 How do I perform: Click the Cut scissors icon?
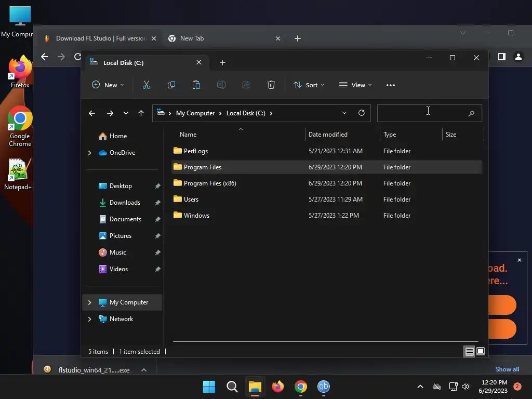[x=146, y=85]
